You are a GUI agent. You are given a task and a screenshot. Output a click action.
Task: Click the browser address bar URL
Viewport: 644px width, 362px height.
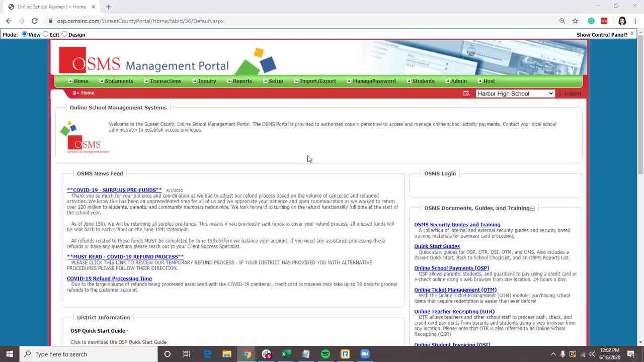140,21
